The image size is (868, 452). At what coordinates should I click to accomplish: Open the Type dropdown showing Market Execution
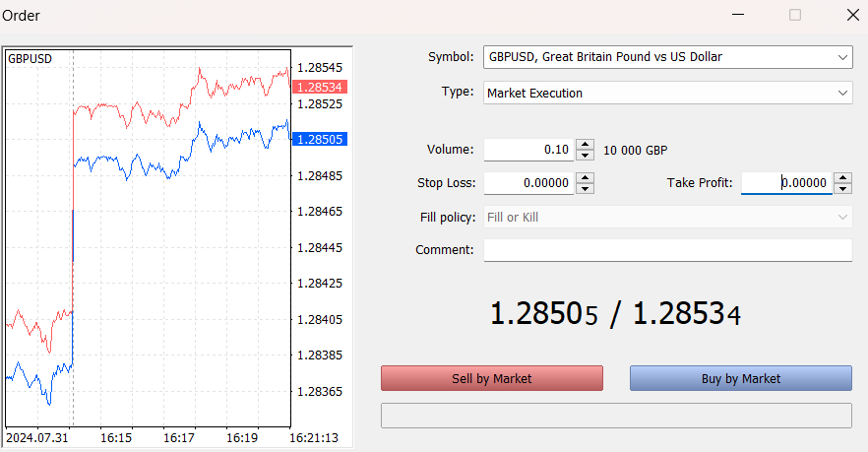667,93
